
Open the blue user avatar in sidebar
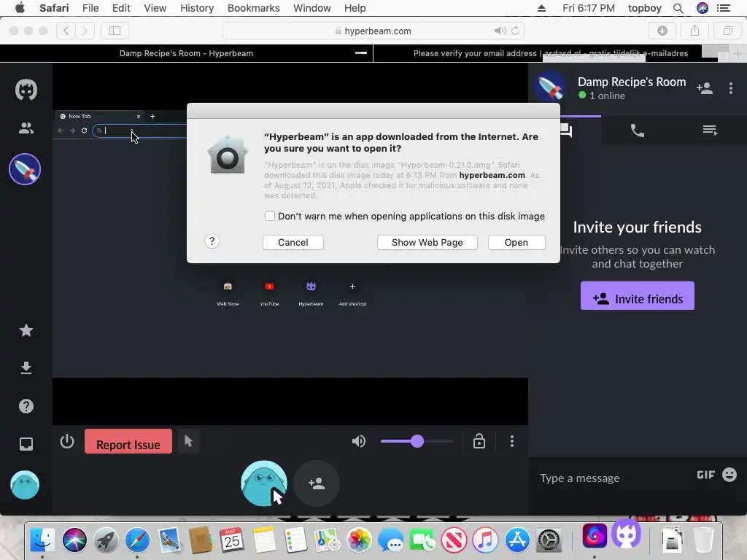click(x=25, y=485)
